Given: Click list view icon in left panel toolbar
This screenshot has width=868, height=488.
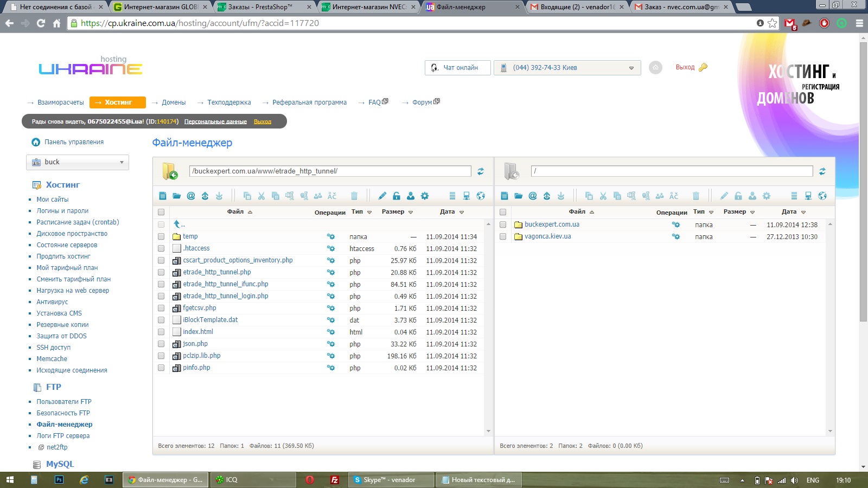Looking at the screenshot, I should point(452,196).
